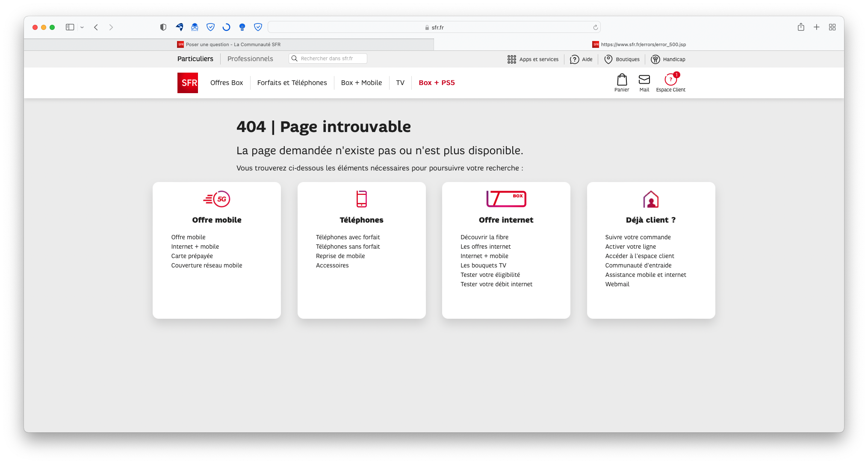Show the tab overview grid
The image size is (868, 464).
coord(832,27)
